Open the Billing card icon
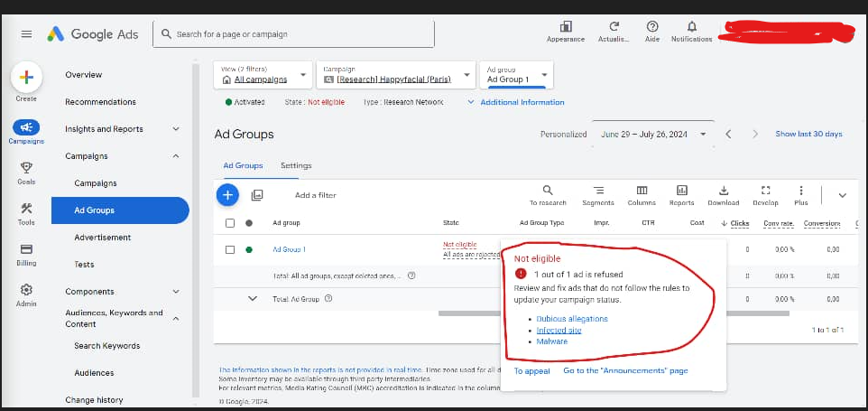868x411 pixels. click(x=26, y=248)
